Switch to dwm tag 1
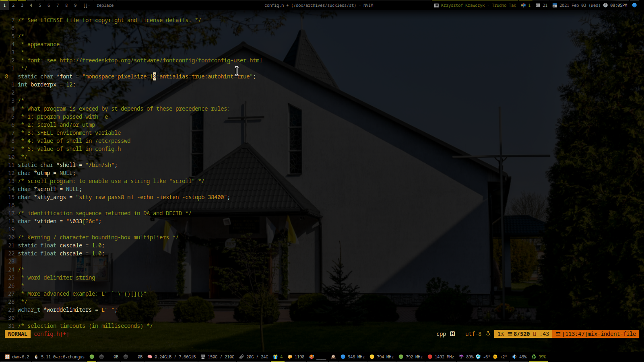The width and height of the screenshot is (644, 362). click(4, 5)
